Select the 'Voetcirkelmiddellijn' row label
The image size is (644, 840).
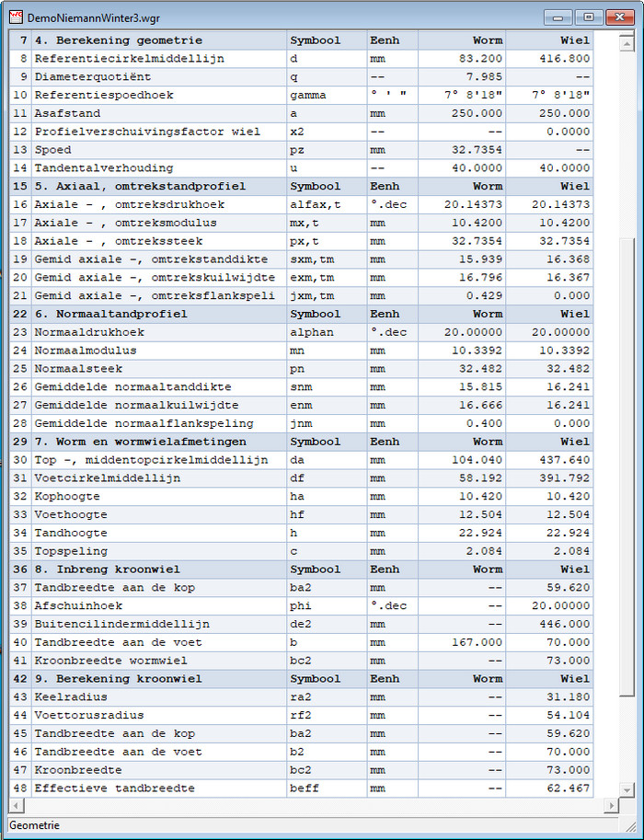point(107,478)
